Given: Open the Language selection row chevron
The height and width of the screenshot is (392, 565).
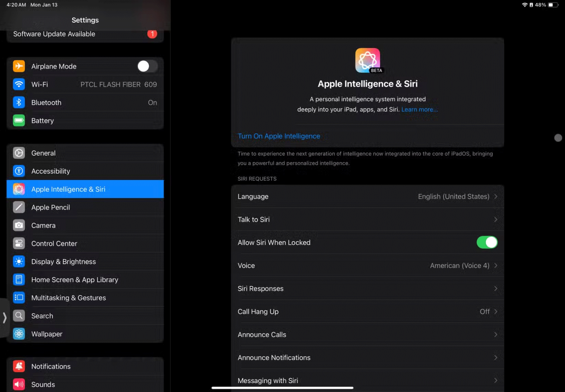Looking at the screenshot, I should (x=496, y=196).
